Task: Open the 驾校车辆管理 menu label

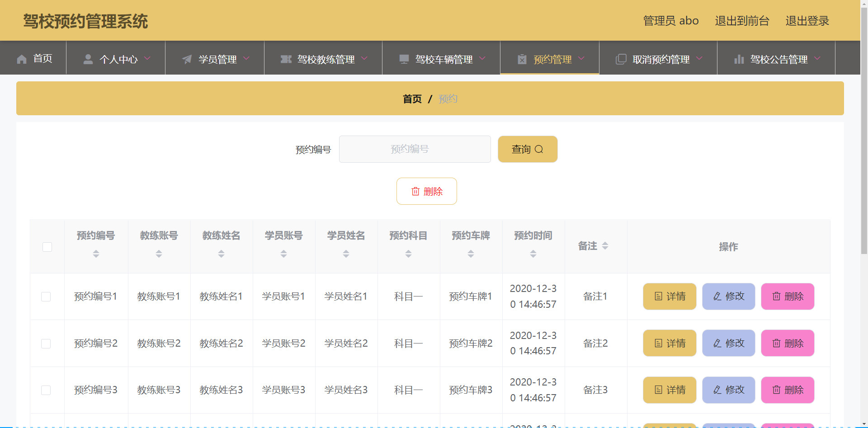Action: point(444,59)
